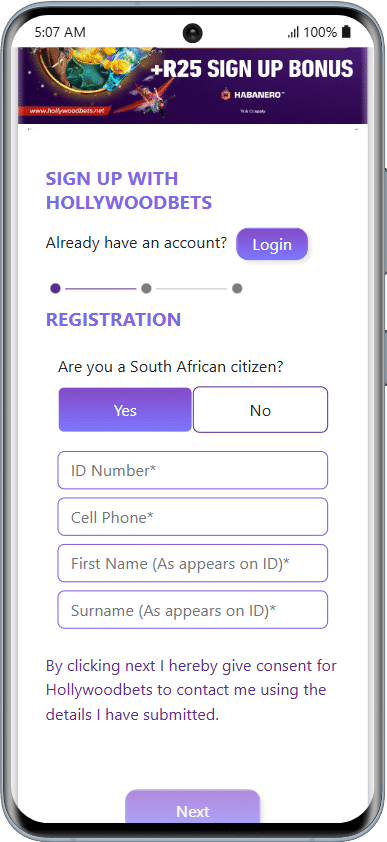
Task: Click the progress line between steps one and two
Action: point(101,289)
